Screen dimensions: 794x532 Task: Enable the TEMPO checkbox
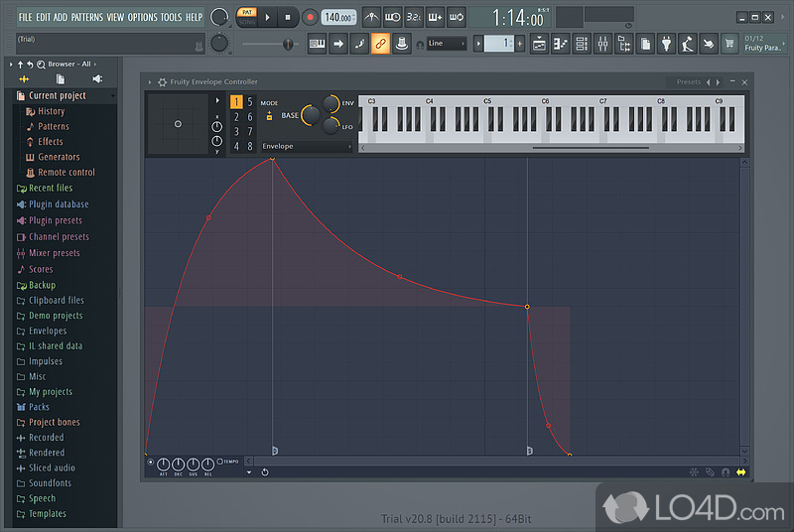point(220,462)
